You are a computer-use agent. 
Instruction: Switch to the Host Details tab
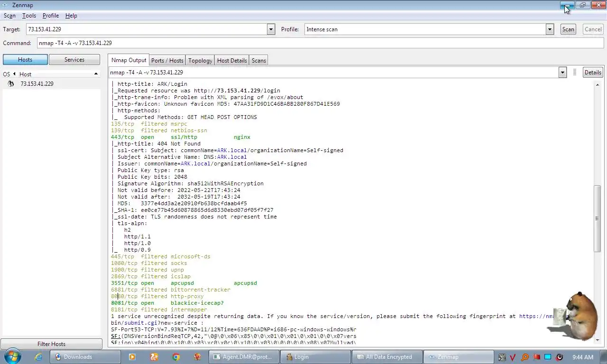232,60
